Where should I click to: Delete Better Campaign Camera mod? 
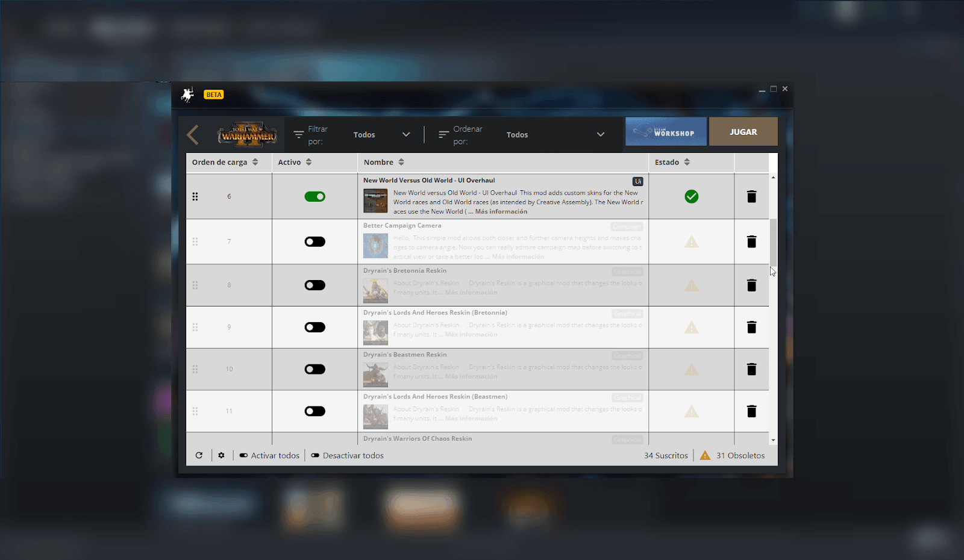751,241
